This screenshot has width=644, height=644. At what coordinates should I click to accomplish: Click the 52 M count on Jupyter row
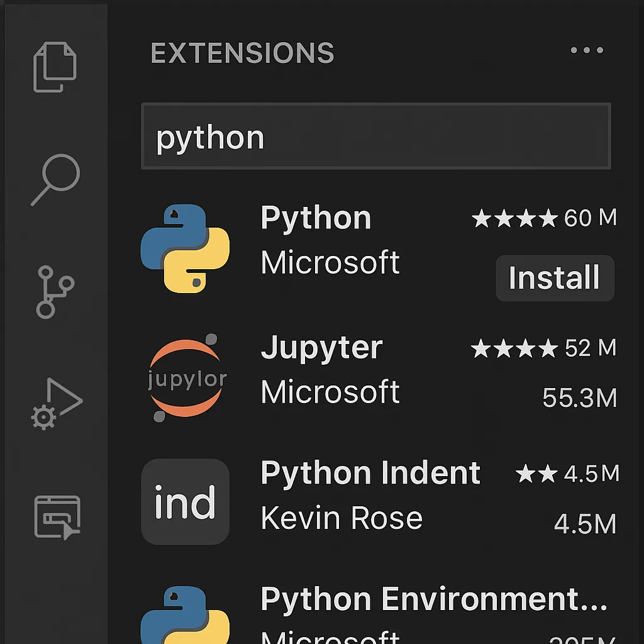point(591,348)
